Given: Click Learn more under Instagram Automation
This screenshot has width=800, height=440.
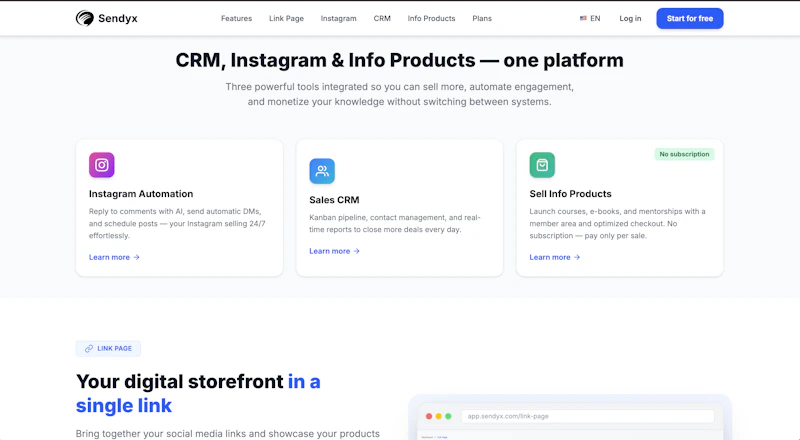Looking at the screenshot, I should [x=114, y=257].
